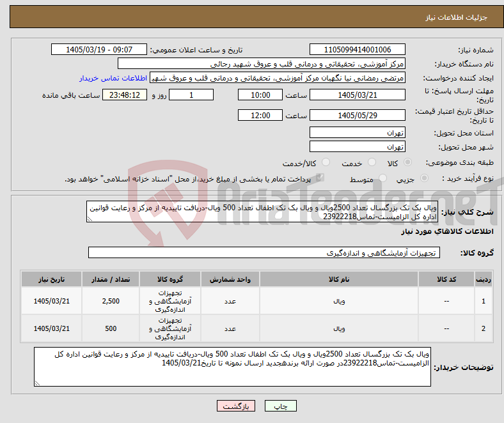Image resolution: width=504 pixels, height=423 pixels.
Task: Click the remaining days field showing 1
Action: (x=191, y=95)
